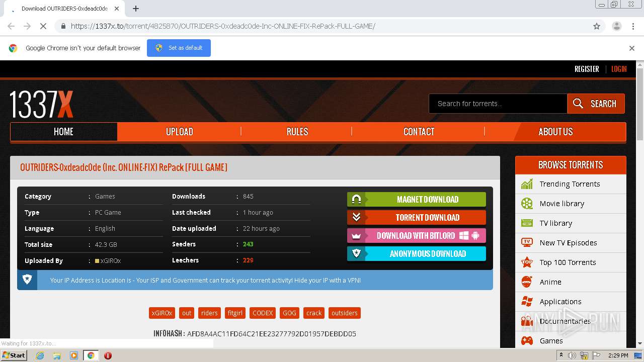Image resolution: width=644 pixels, height=362 pixels.
Task: Click the Chrome taskbar icon
Action: tap(91, 355)
